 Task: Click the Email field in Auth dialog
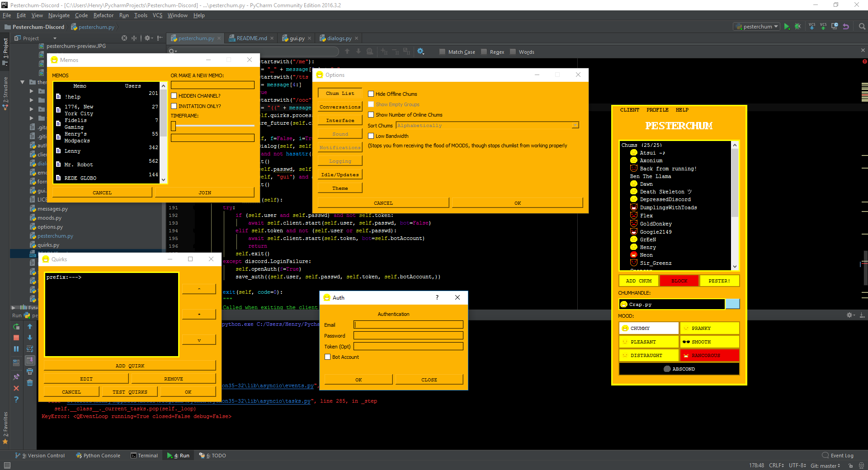[x=408, y=324]
